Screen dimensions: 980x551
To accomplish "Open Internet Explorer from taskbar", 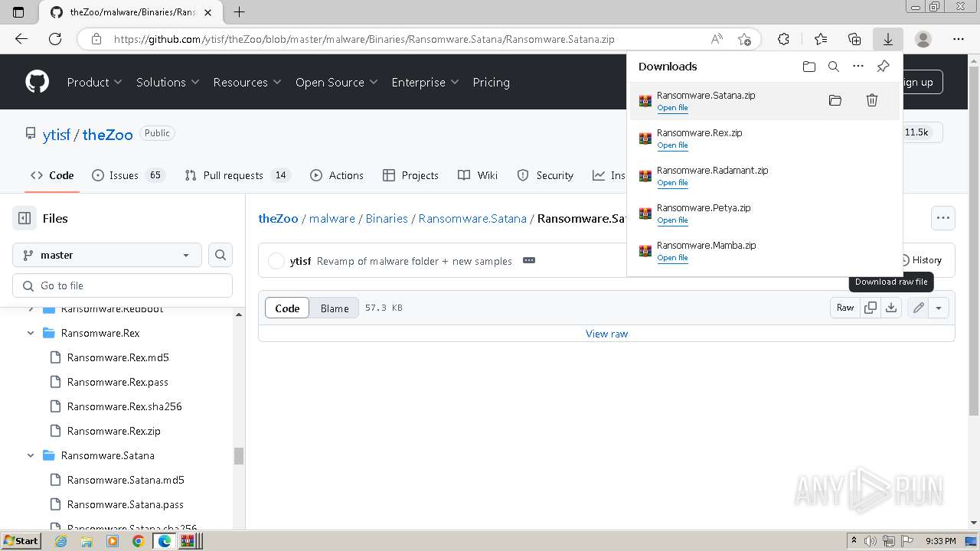I will pyautogui.click(x=61, y=541).
